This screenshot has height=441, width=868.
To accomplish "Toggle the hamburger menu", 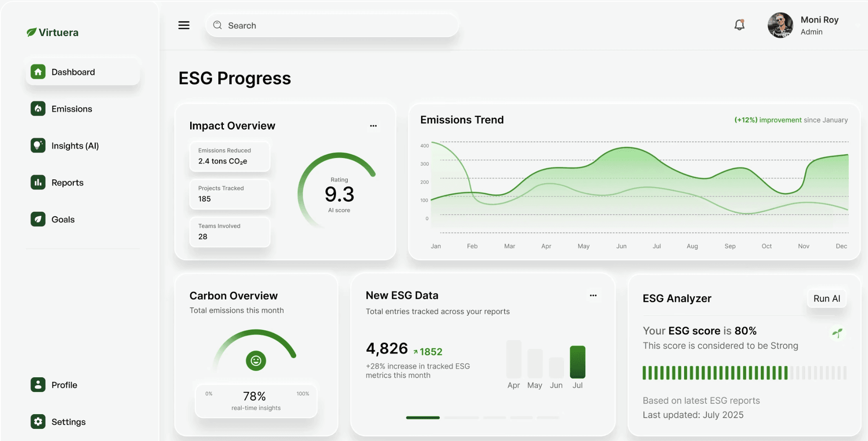I will coord(183,25).
